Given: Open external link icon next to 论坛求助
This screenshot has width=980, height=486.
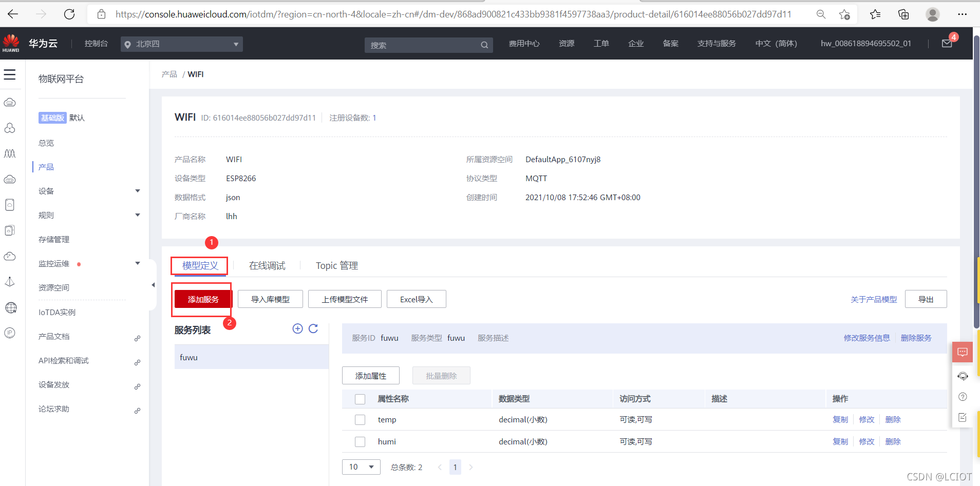Looking at the screenshot, I should (x=137, y=411).
